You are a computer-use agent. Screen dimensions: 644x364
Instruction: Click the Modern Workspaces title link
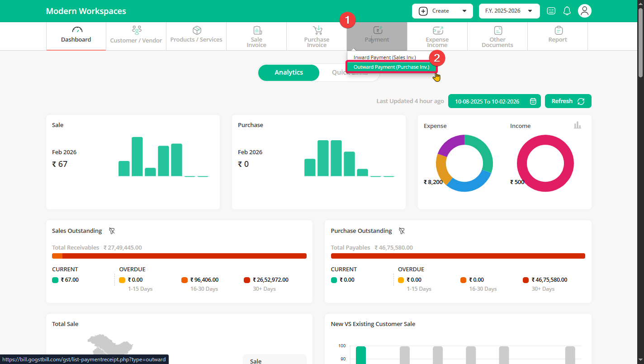(x=86, y=11)
